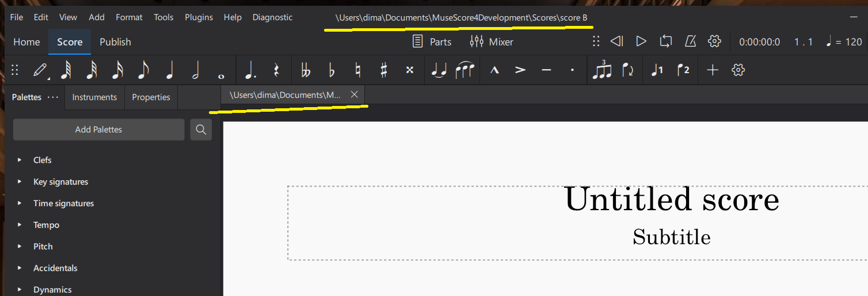This screenshot has width=868, height=296.
Task: Switch to the Instruments panel tab
Action: coord(94,97)
